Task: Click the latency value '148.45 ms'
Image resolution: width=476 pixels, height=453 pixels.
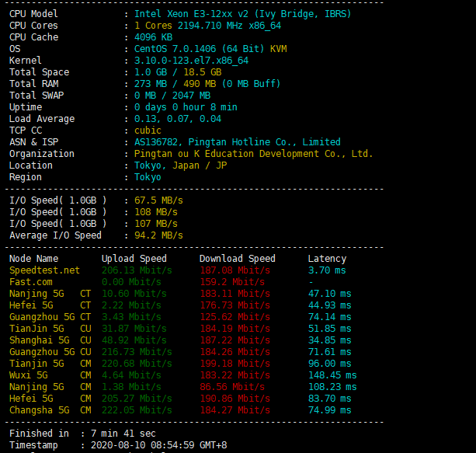Action: (332, 375)
